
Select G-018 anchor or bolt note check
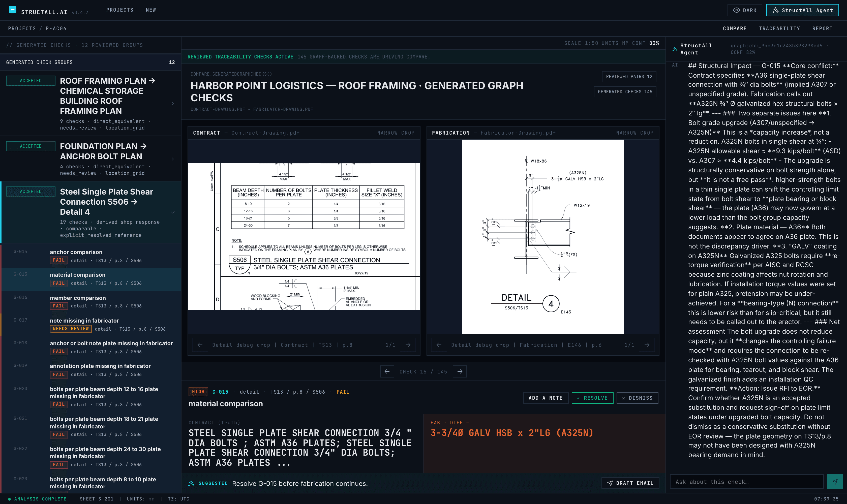click(x=91, y=347)
